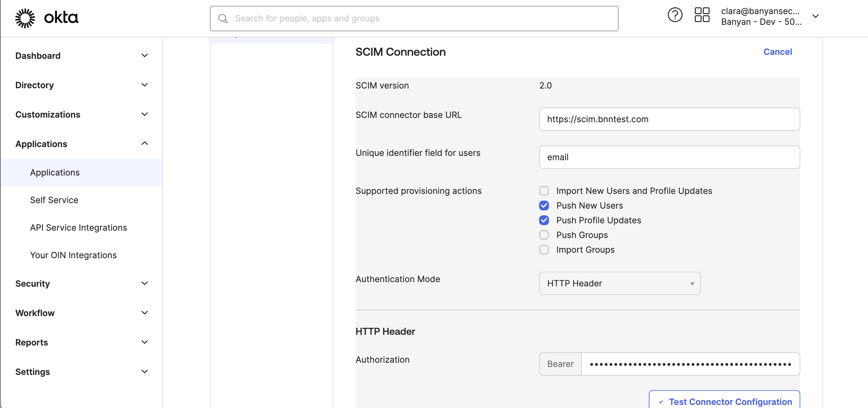Expand the Settings section chevron
This screenshot has height=408, width=868.
[x=145, y=372]
